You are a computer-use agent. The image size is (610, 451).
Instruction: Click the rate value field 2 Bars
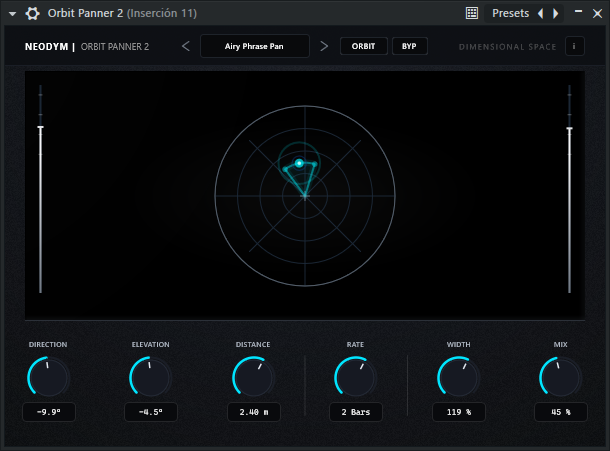click(356, 412)
